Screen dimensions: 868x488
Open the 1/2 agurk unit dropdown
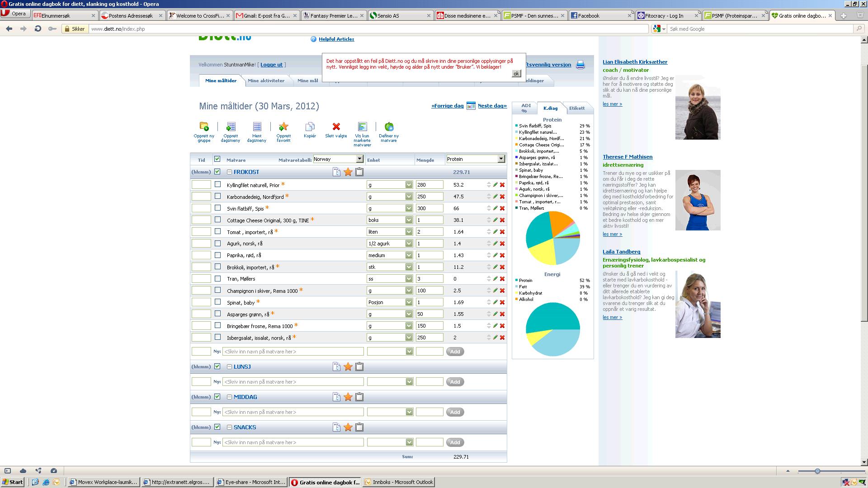click(390, 244)
